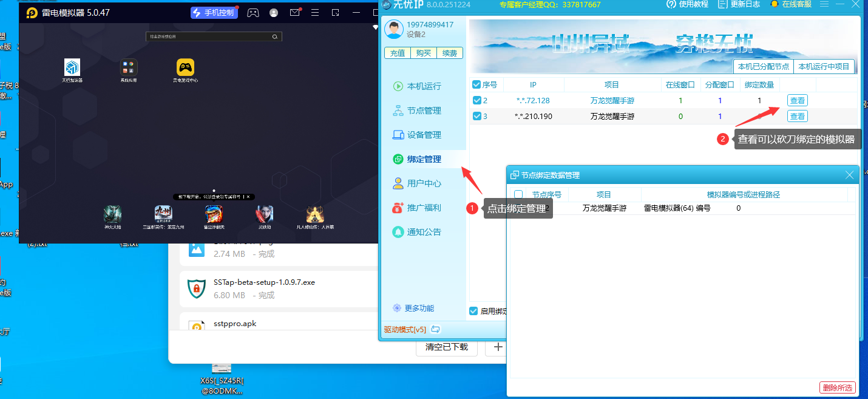Dismiss the download banner with its X
Image resolution: width=868 pixels, height=399 pixels.
(x=248, y=197)
